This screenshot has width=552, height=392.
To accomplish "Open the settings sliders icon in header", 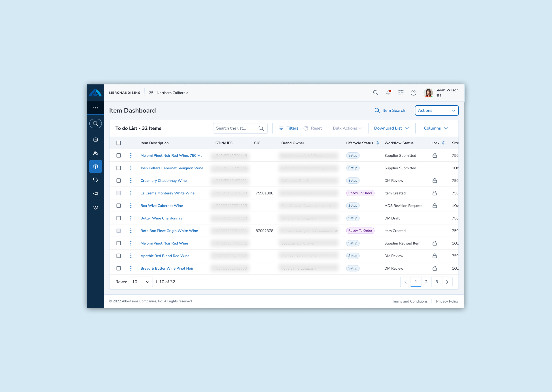I will click(401, 93).
